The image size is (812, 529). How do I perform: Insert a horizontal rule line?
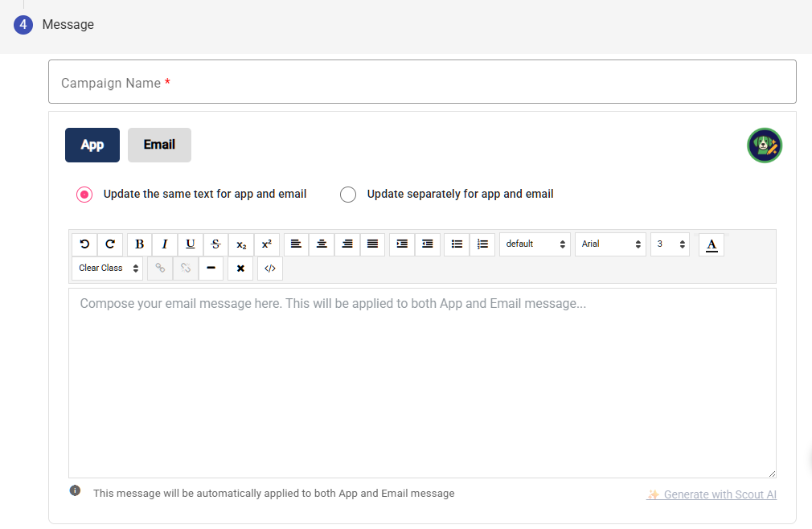[x=211, y=269]
